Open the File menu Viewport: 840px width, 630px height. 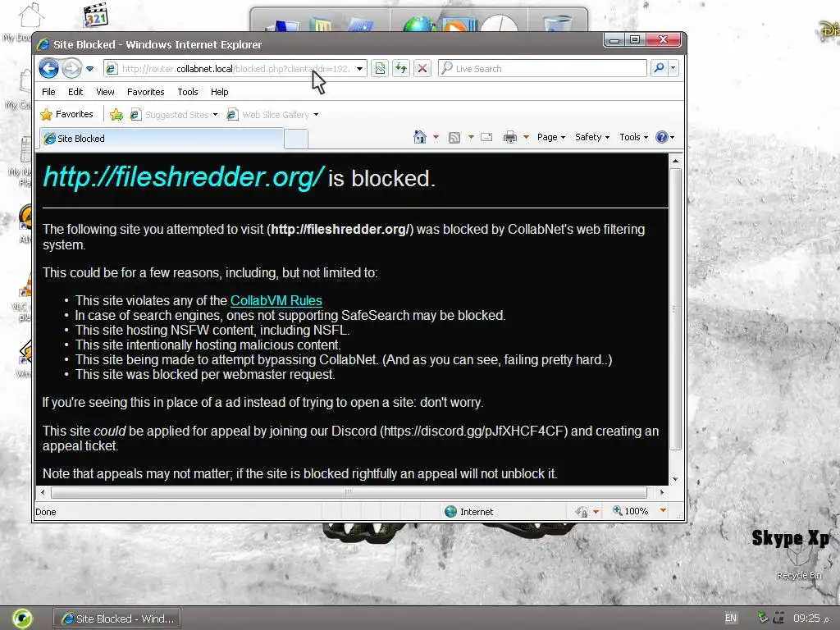48,92
